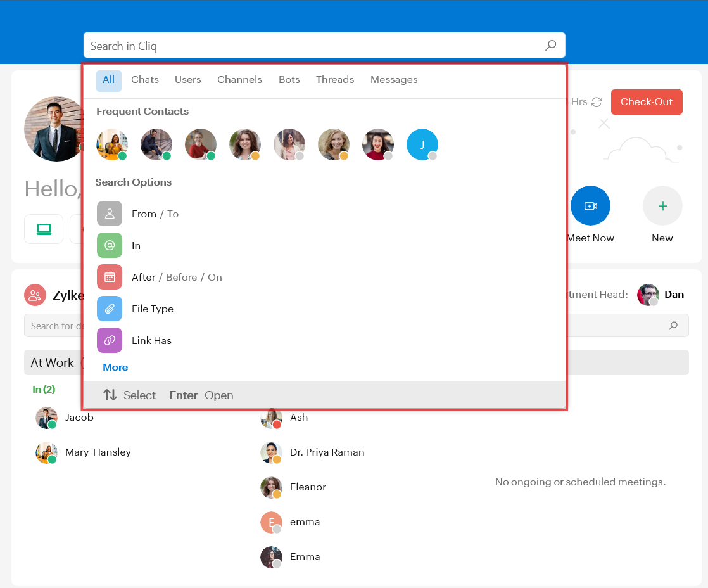Click the red Check-Out button

647,102
